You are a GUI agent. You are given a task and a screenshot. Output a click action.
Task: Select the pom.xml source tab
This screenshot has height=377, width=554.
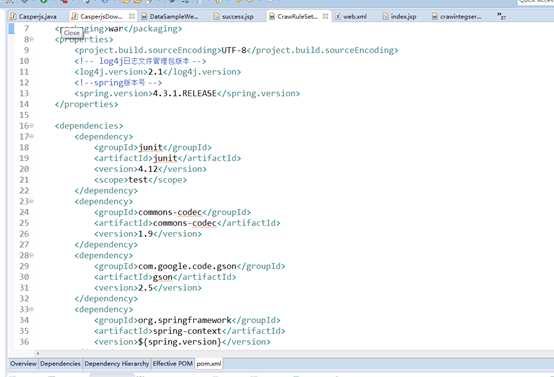tap(209, 364)
